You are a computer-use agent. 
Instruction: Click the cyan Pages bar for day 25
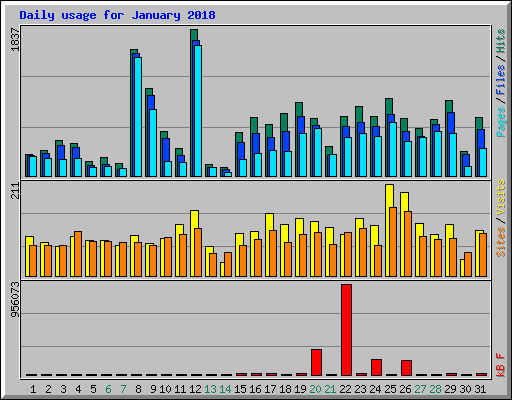pos(393,149)
